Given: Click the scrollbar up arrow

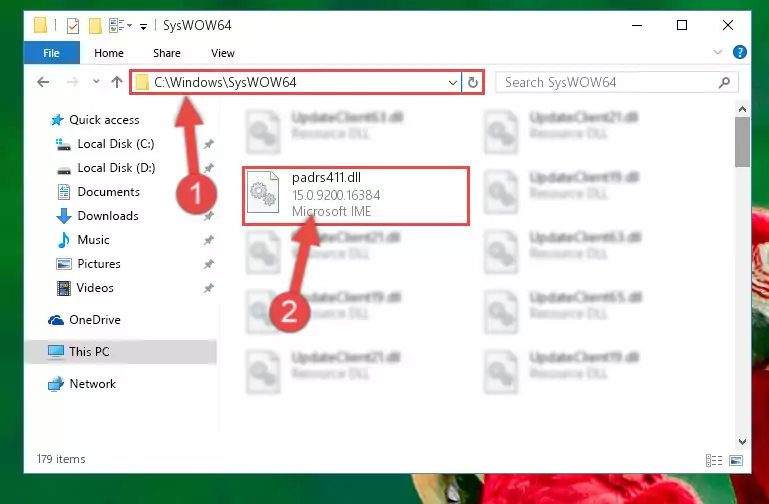Looking at the screenshot, I should coord(743,109).
